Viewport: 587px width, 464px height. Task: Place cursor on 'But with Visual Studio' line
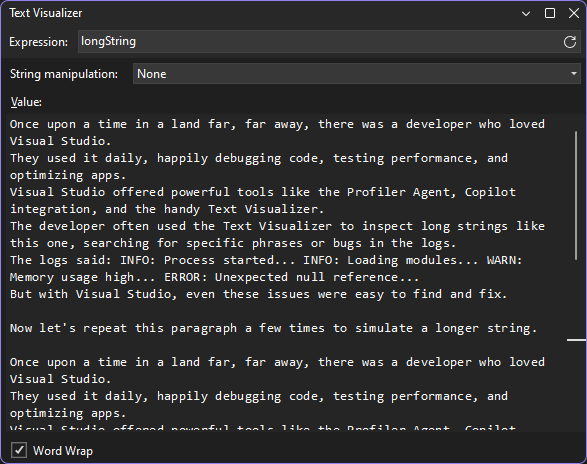tap(258, 294)
